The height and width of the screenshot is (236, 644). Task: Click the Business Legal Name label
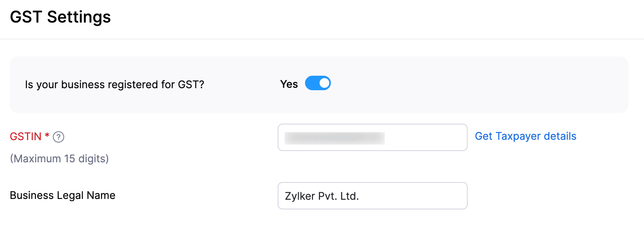point(63,195)
